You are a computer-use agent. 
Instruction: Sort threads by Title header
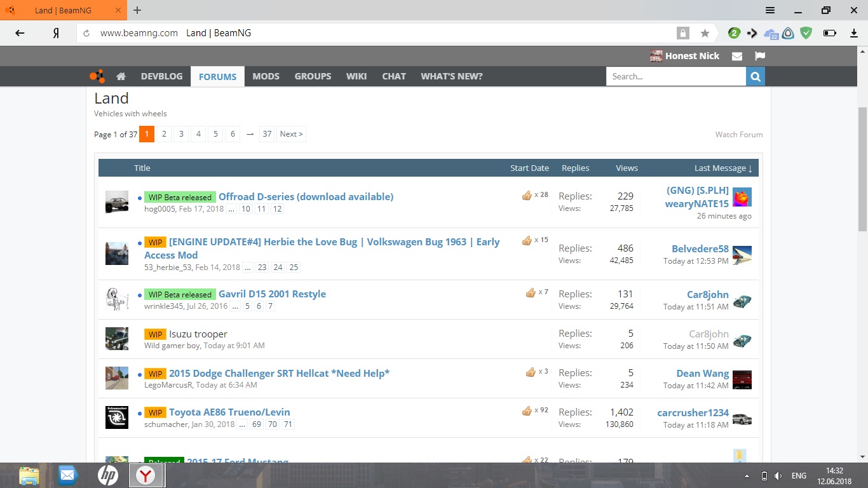pos(142,168)
